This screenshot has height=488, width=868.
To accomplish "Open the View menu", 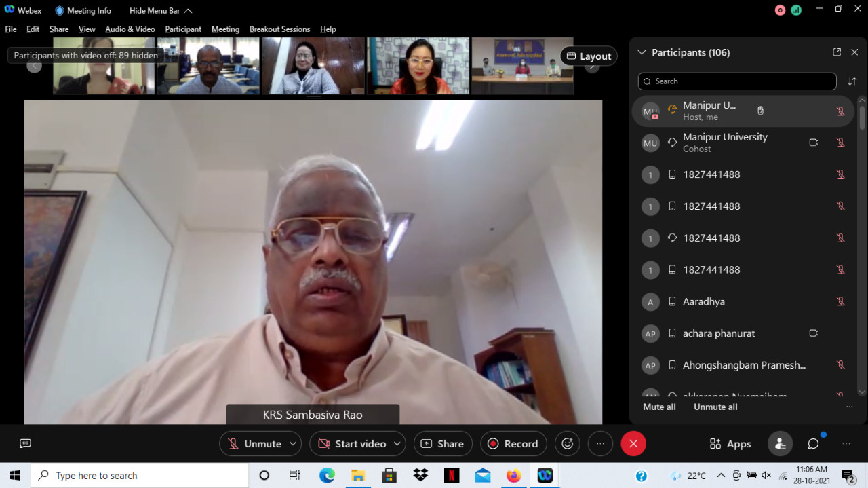I will click(87, 29).
